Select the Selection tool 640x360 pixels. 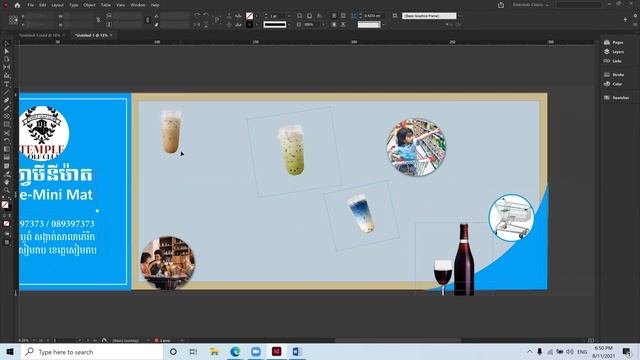[x=7, y=43]
